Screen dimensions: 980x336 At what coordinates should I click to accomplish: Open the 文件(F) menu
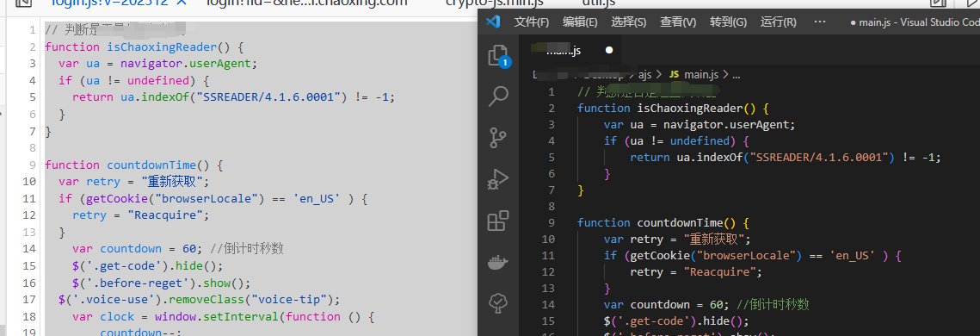[x=531, y=22]
